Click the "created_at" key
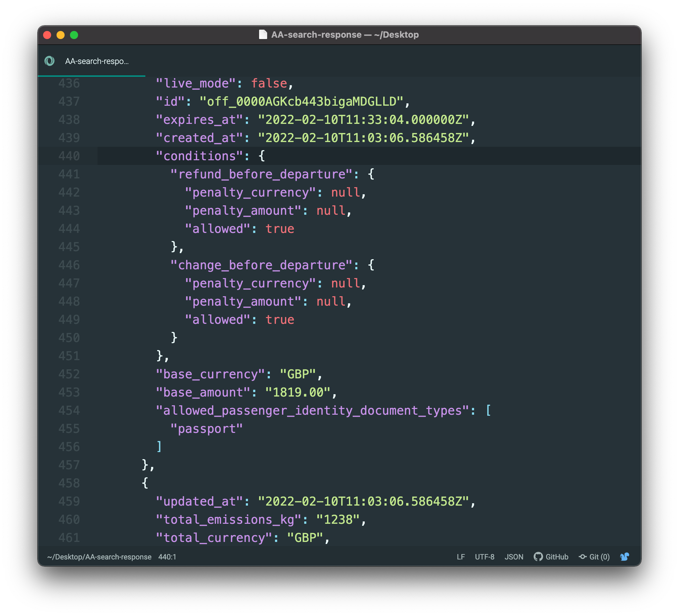The height and width of the screenshot is (616, 679). click(x=200, y=138)
